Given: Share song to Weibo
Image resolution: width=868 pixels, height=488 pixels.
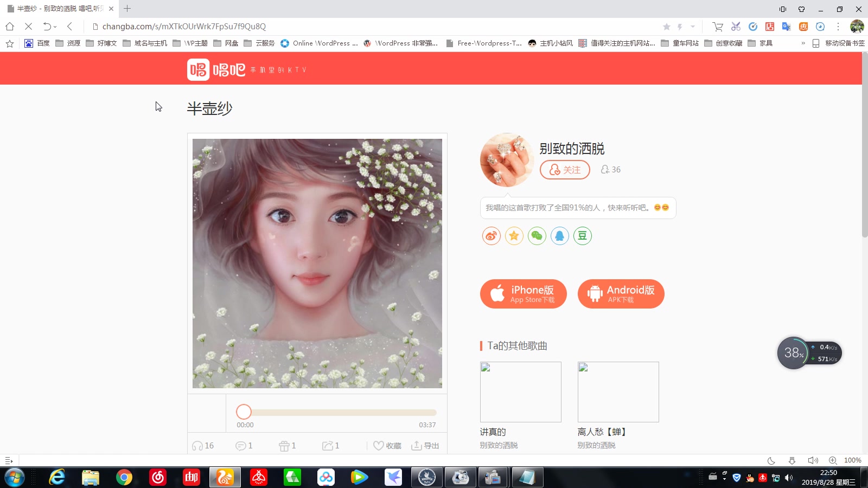Looking at the screenshot, I should pyautogui.click(x=492, y=236).
